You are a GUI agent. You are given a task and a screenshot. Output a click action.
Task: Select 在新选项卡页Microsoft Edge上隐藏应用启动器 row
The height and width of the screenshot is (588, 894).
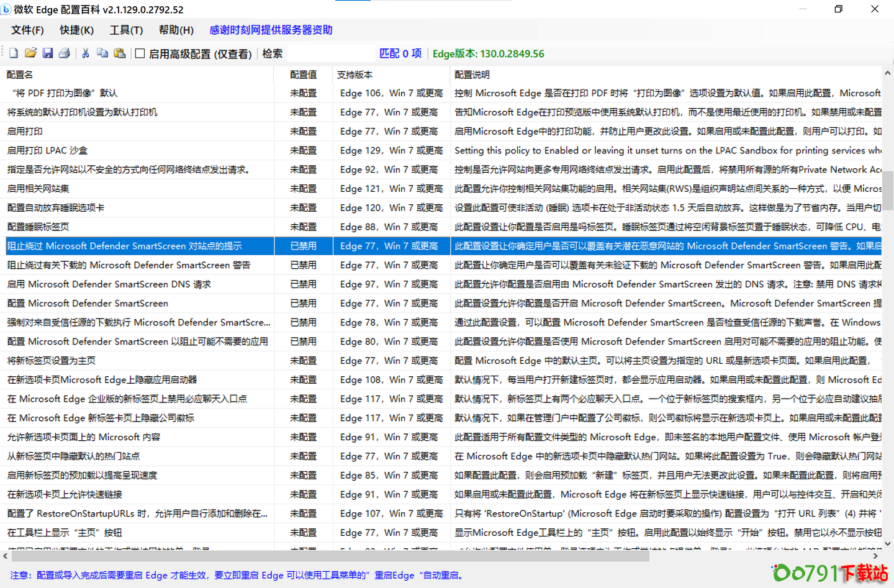pyautogui.click(x=441, y=380)
